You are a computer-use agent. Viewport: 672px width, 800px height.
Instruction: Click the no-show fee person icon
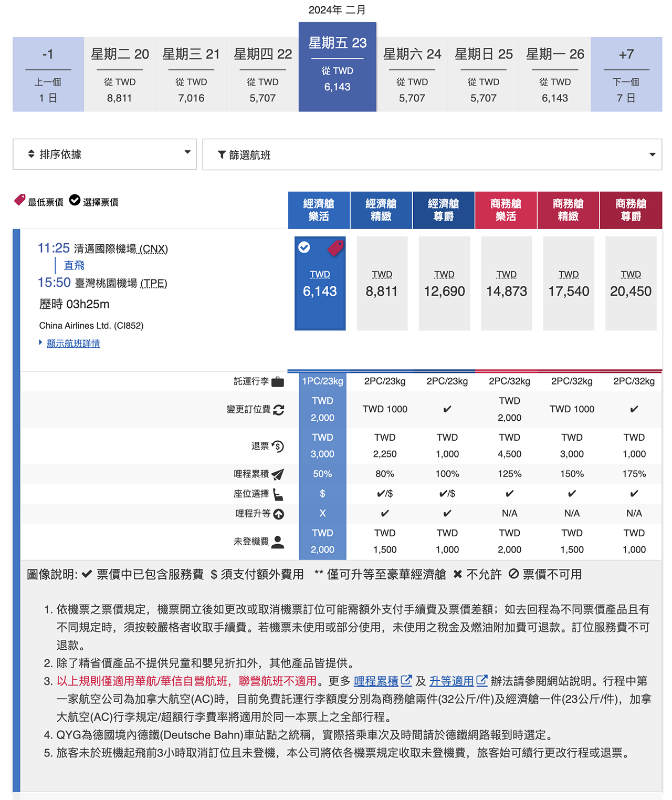[x=278, y=542]
